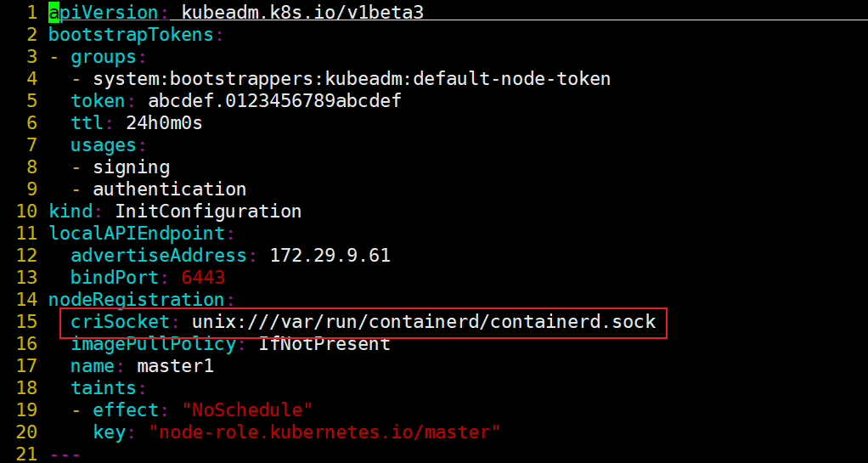The width and height of the screenshot is (868, 463).
Task: Click the ttl value 24h0m0s
Action: point(165,123)
